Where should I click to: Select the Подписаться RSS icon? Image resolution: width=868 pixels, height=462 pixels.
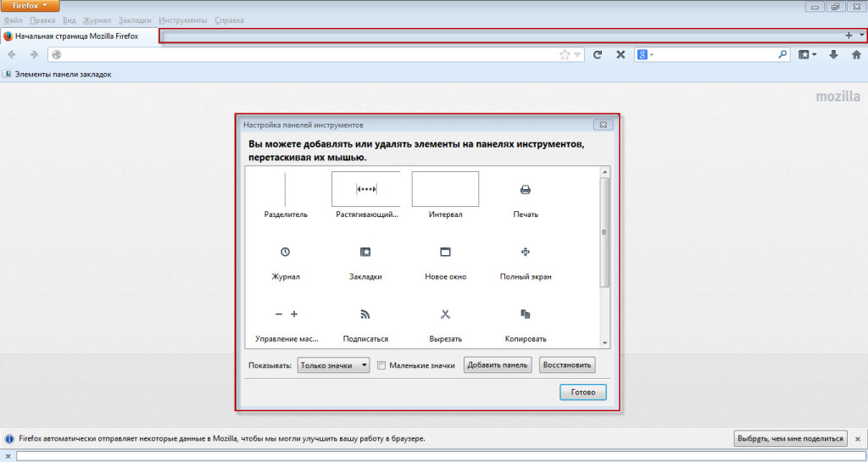(365, 314)
